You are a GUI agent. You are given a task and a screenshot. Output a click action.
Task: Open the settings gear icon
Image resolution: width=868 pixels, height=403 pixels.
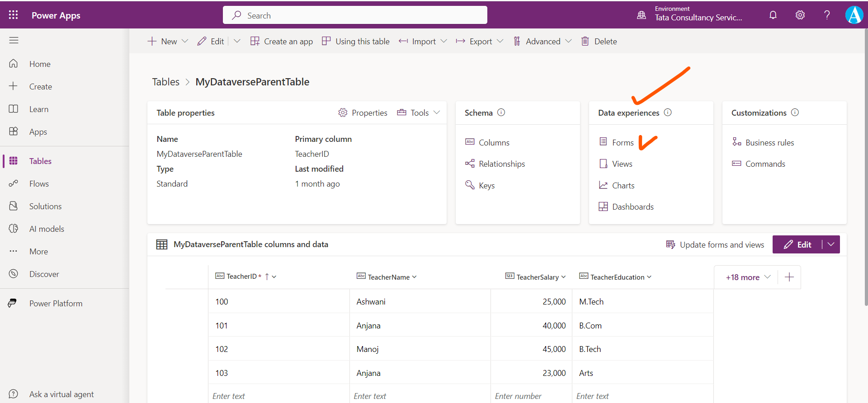[x=800, y=15]
